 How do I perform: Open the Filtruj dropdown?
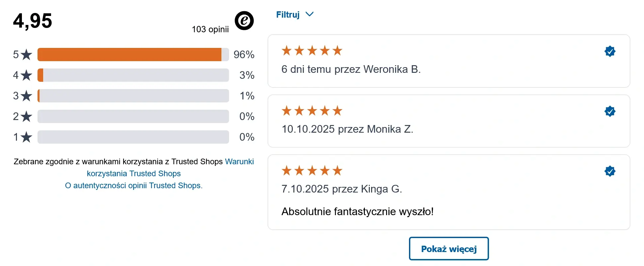[288, 15]
